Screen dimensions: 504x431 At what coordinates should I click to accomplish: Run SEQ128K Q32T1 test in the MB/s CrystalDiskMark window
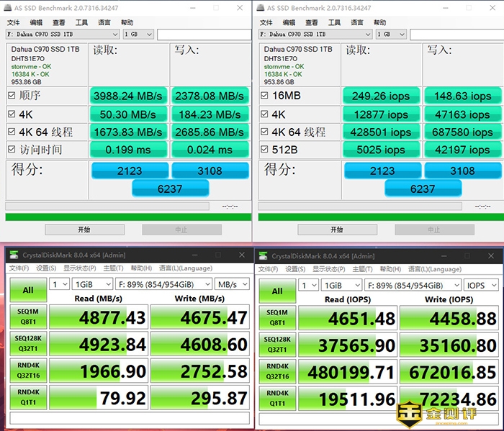[x=28, y=344]
